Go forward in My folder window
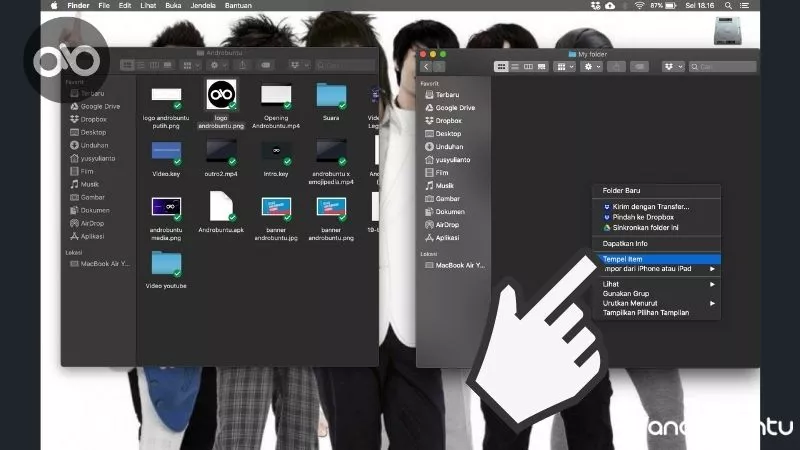 pos(438,67)
